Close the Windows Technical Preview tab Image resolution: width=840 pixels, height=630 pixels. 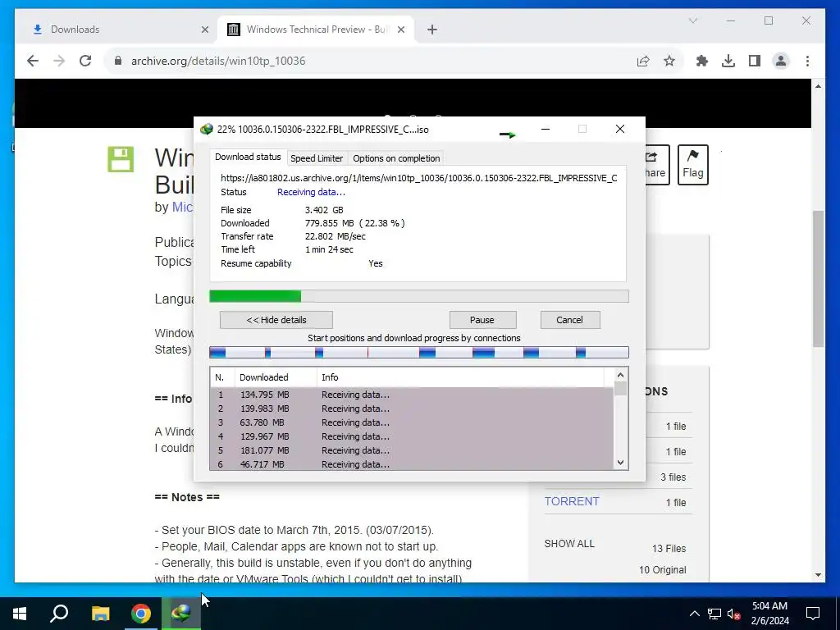[x=400, y=30]
